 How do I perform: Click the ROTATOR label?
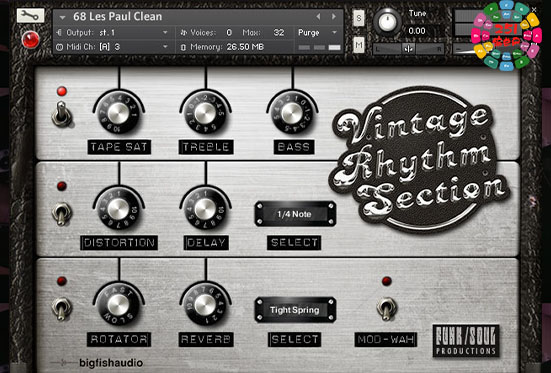pos(119,339)
